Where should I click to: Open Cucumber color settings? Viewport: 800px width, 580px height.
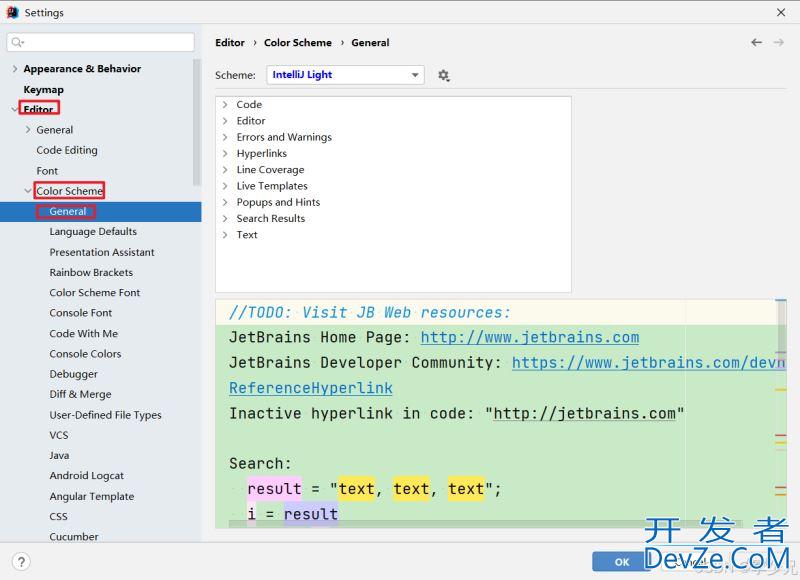pyautogui.click(x=74, y=537)
